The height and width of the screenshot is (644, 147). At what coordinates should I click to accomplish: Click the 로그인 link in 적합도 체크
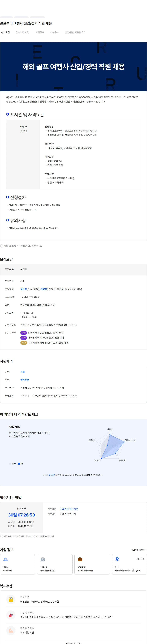[x=51, y=475]
